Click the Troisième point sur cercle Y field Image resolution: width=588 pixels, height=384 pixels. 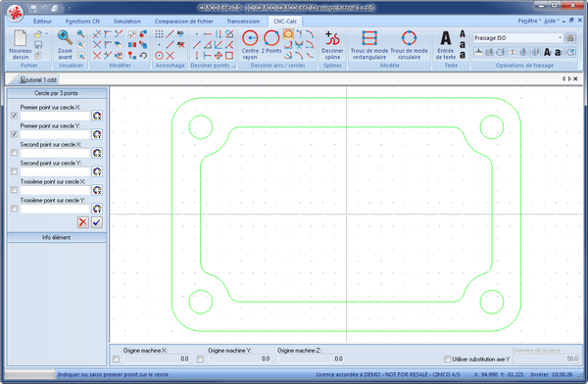[x=55, y=209]
